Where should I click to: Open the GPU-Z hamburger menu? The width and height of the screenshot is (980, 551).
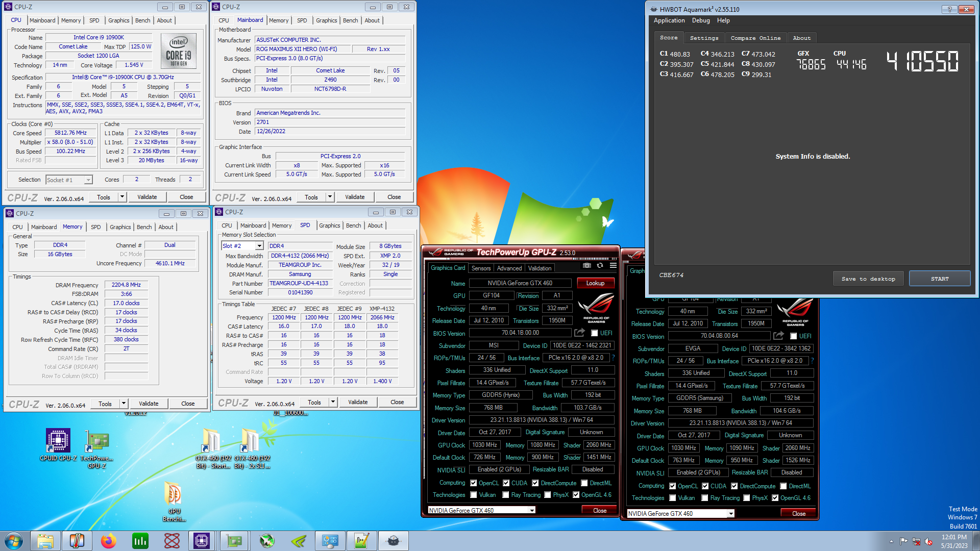[613, 265]
